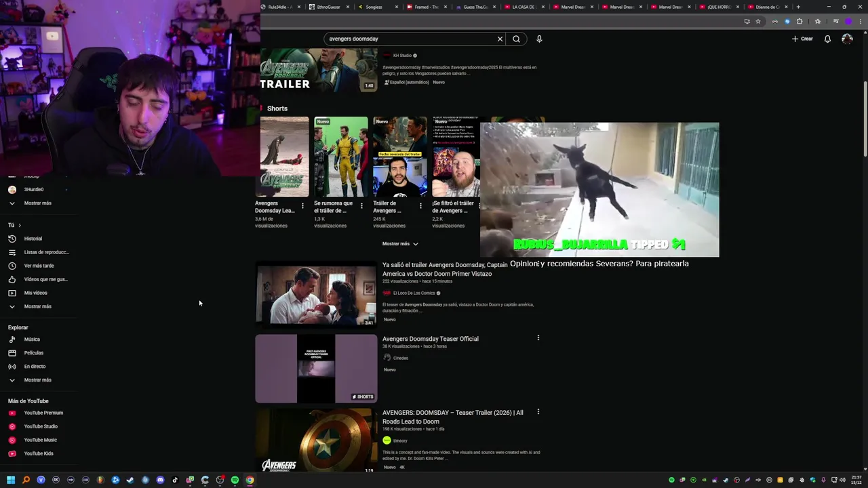
Task: Open Ver más tarde in sidebar
Action: pos(38,266)
